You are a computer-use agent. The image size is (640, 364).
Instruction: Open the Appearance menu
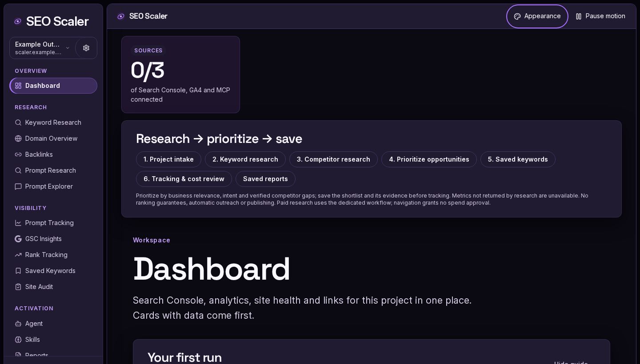click(x=537, y=16)
